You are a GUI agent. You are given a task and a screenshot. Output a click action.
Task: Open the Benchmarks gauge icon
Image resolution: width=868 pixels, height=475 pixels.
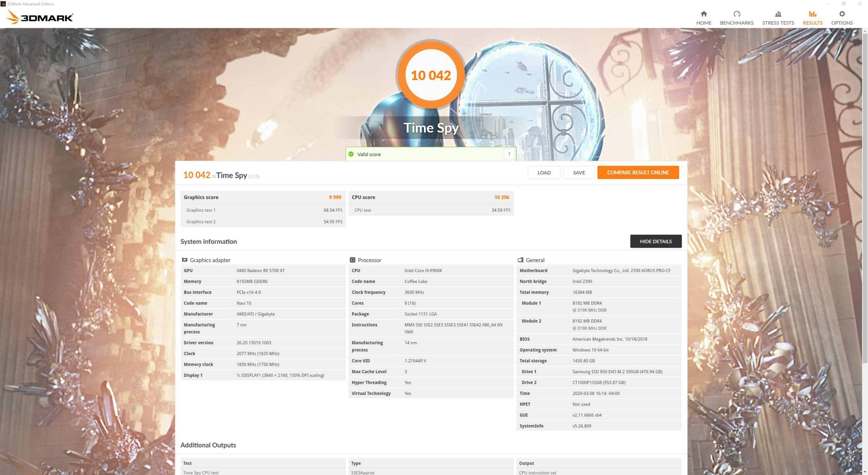pyautogui.click(x=736, y=14)
